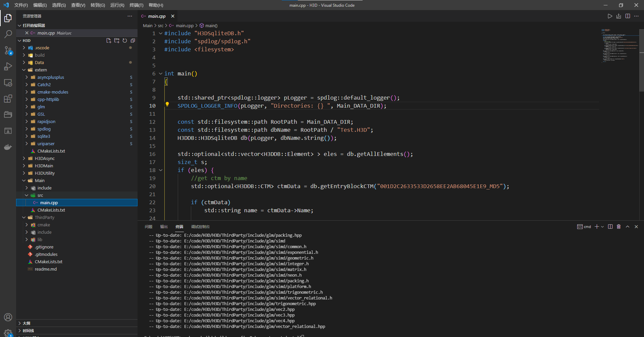The height and width of the screenshot is (337, 644).
Task: Open the Search view in activity bar
Action: pyautogui.click(x=8, y=34)
